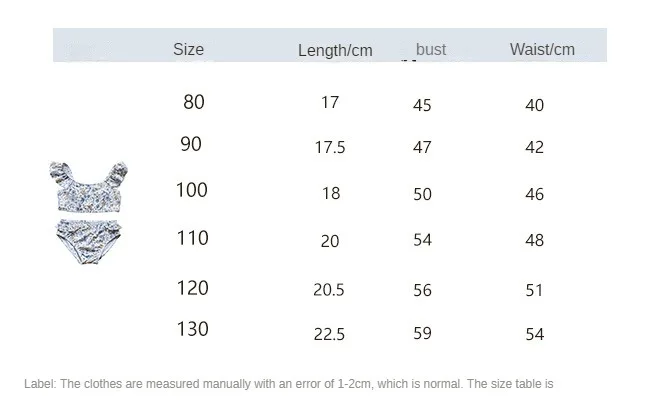
Task: Click the Waist/cm column header
Action: (x=542, y=49)
